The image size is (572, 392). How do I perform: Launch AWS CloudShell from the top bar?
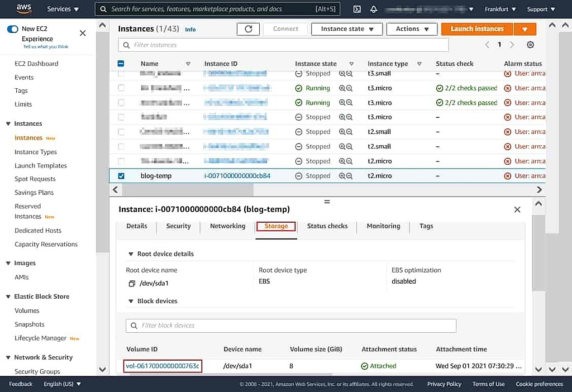pyautogui.click(x=356, y=9)
